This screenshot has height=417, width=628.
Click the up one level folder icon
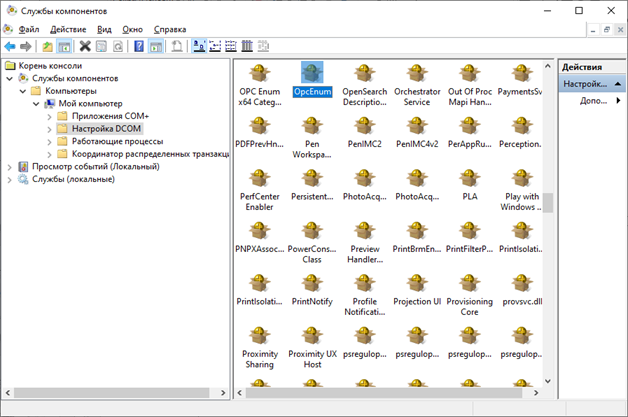[47, 46]
